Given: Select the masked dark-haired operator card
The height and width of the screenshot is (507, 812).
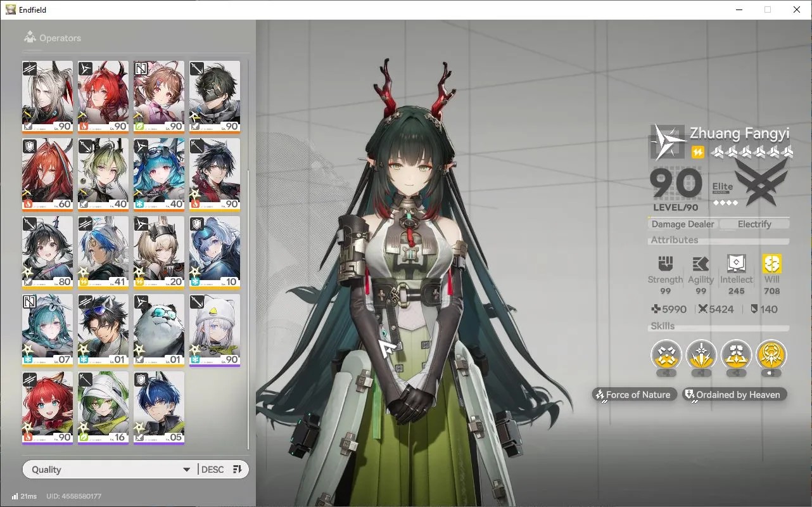Looking at the screenshot, I should click(215, 97).
